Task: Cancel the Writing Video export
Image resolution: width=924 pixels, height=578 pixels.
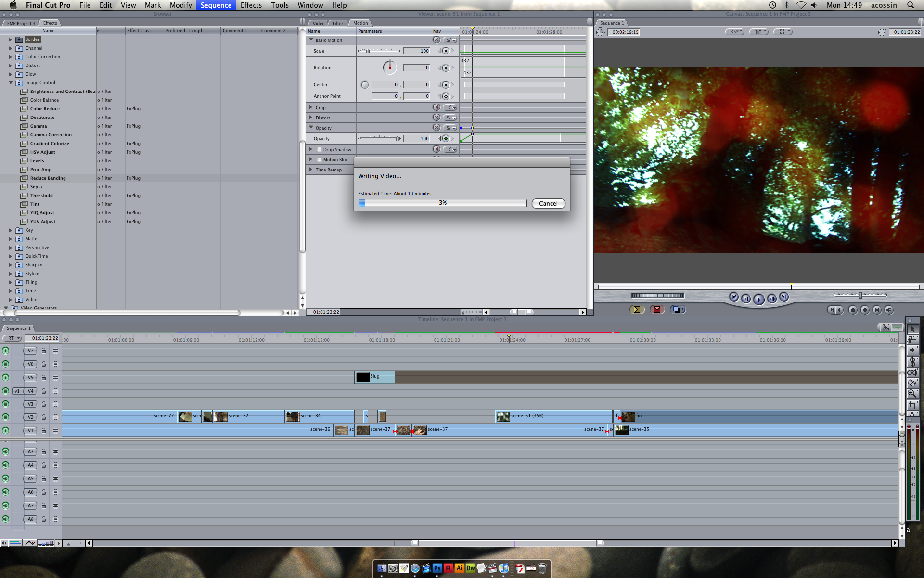Action: pyautogui.click(x=548, y=203)
